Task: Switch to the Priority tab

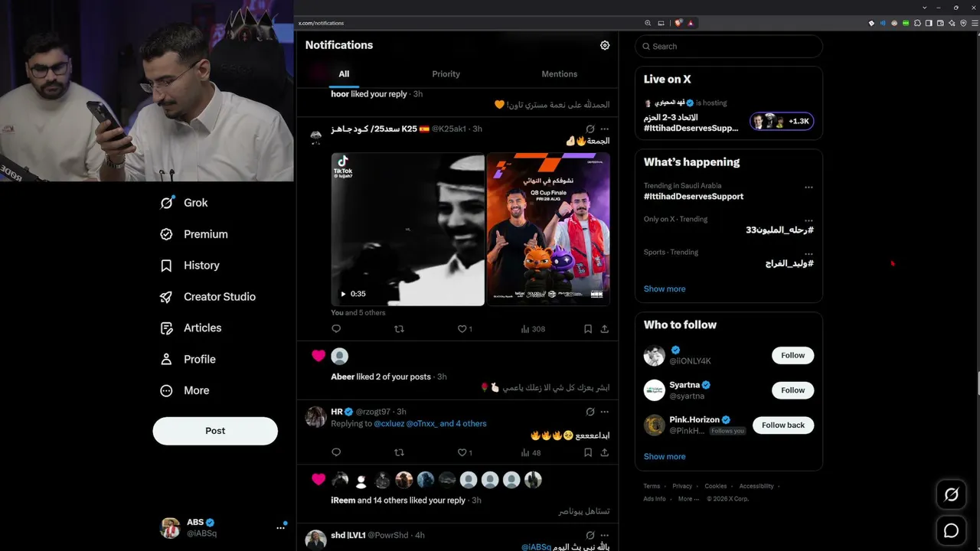Action: pyautogui.click(x=446, y=74)
